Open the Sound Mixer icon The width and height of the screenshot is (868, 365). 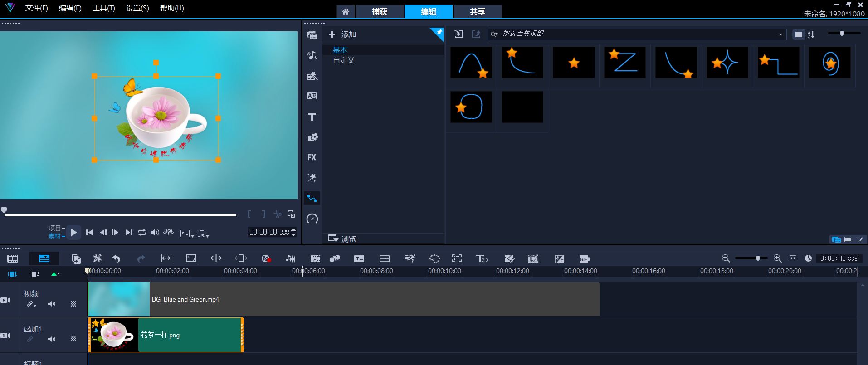[291, 259]
